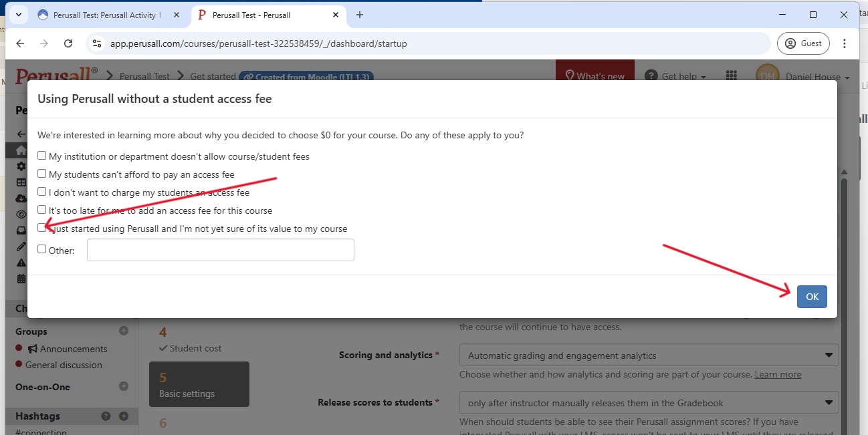Click the plus icon next to Groups

124,331
